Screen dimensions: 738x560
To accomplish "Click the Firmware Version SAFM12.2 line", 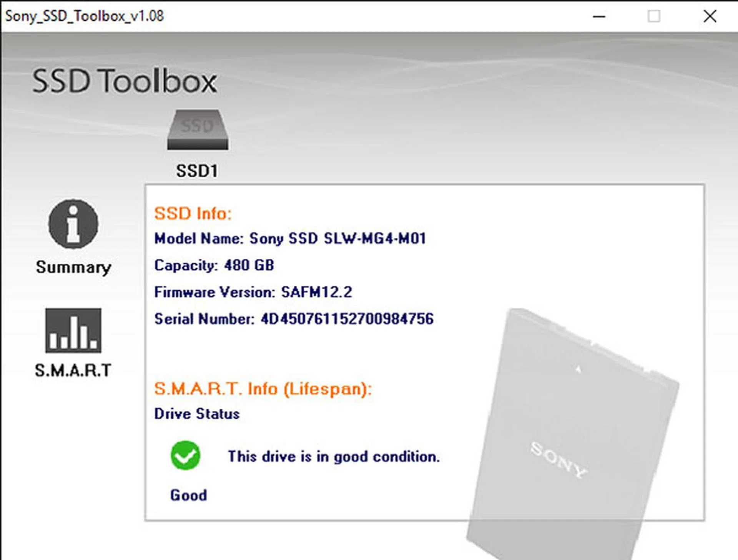I will (x=253, y=292).
